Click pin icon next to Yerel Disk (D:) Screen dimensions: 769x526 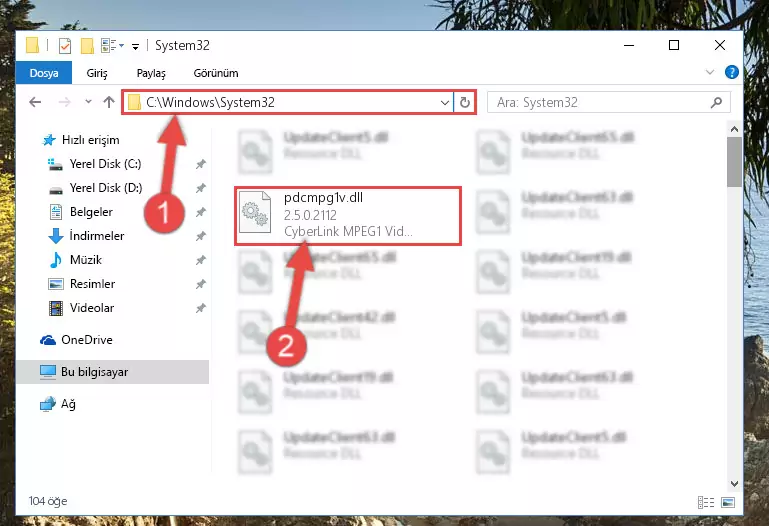pyautogui.click(x=201, y=188)
